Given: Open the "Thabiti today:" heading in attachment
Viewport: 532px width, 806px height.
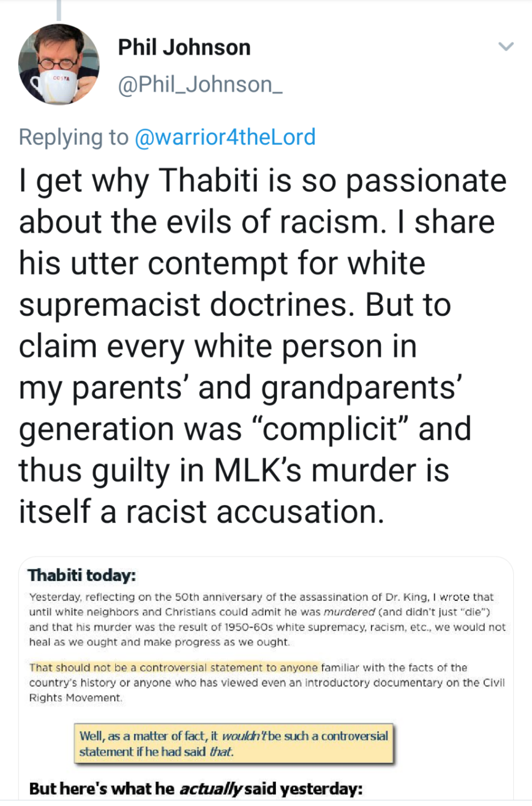Looking at the screenshot, I should click(x=82, y=575).
